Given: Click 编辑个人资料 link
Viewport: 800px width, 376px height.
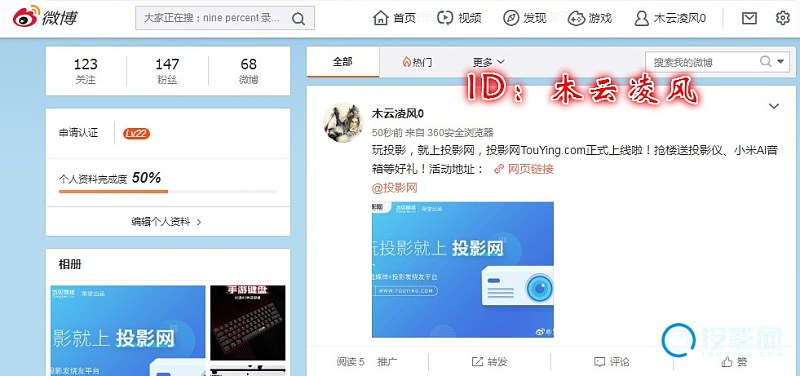Looking at the screenshot, I should 160,222.
